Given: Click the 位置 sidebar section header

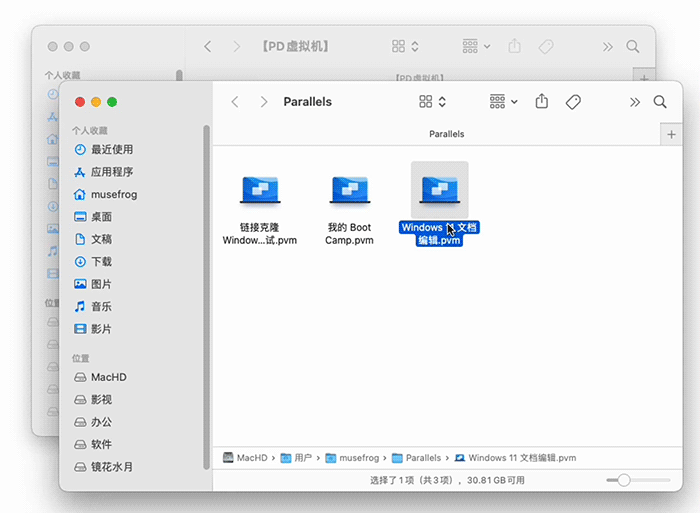Looking at the screenshot, I should 81,358.
